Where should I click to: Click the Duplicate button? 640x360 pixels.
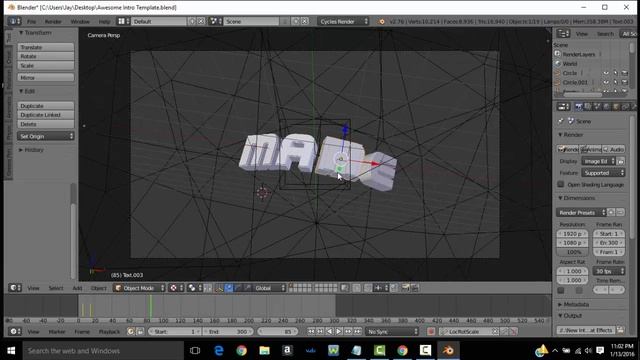(45, 106)
